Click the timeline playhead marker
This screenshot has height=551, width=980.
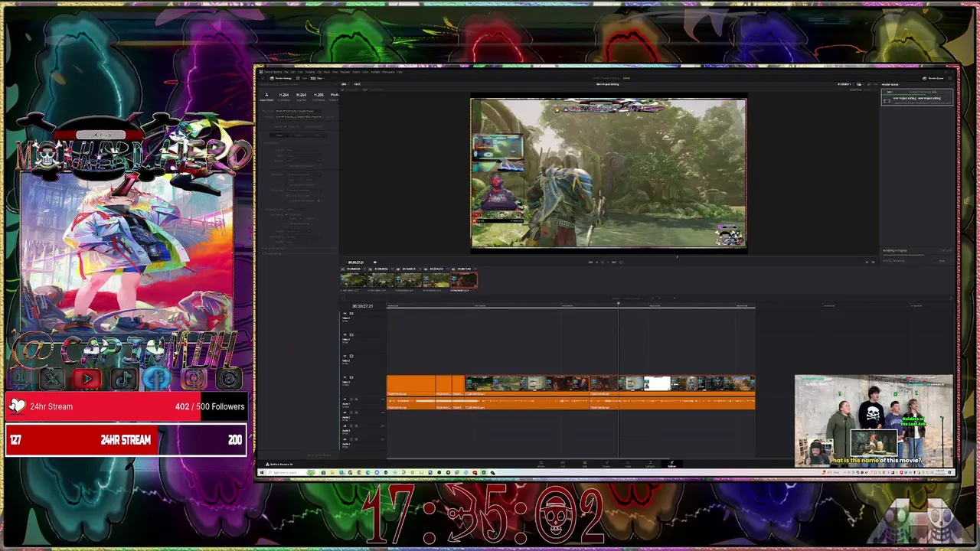618,305
